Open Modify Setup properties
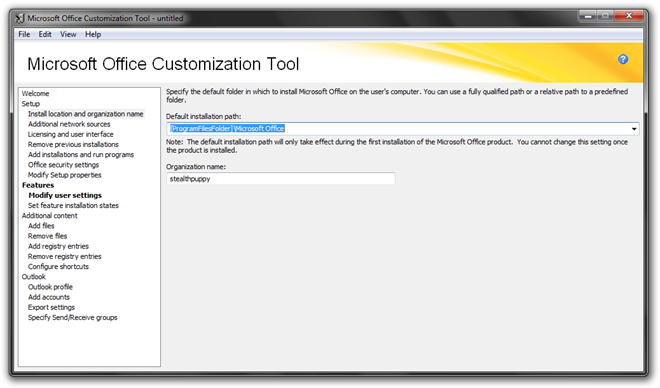The height and width of the screenshot is (388, 660). tap(64, 175)
